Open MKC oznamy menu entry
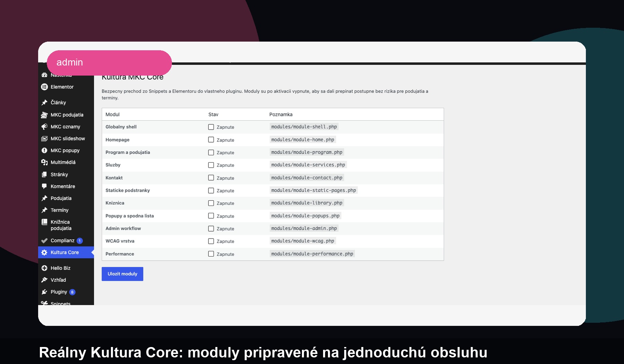 (x=66, y=127)
